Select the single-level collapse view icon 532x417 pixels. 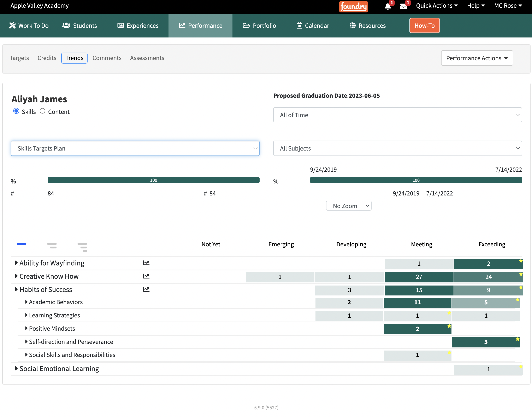[22, 244]
